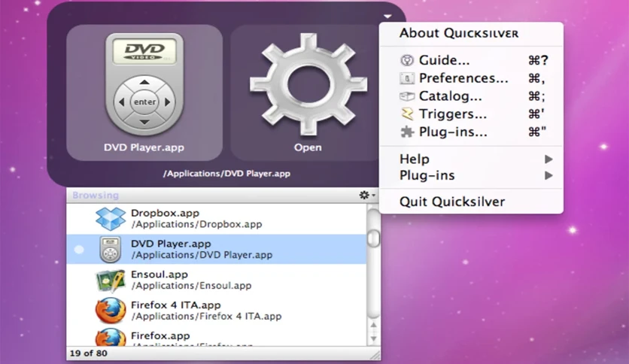
Task: Click the small DVD Player list icon
Action: tap(111, 250)
